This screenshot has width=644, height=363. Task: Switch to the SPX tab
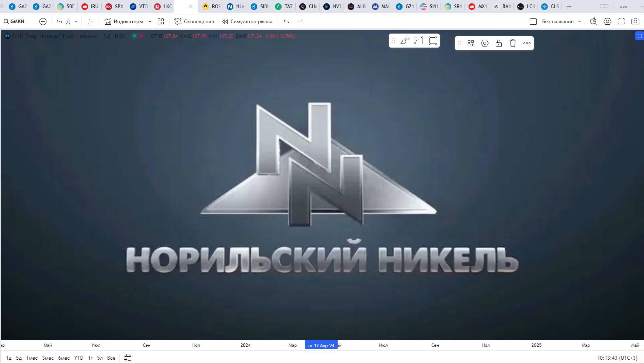pos(114,6)
